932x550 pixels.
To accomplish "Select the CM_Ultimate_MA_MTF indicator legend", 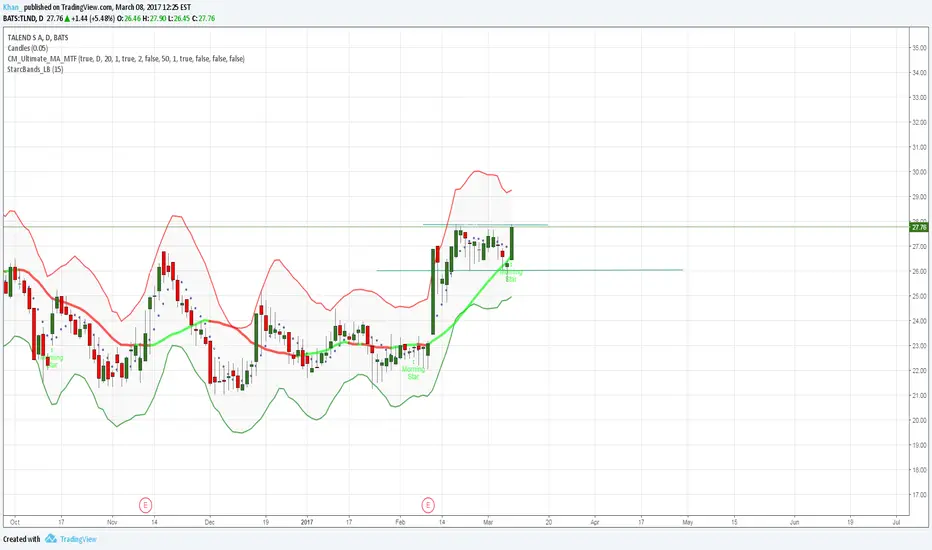I will click(x=126, y=59).
